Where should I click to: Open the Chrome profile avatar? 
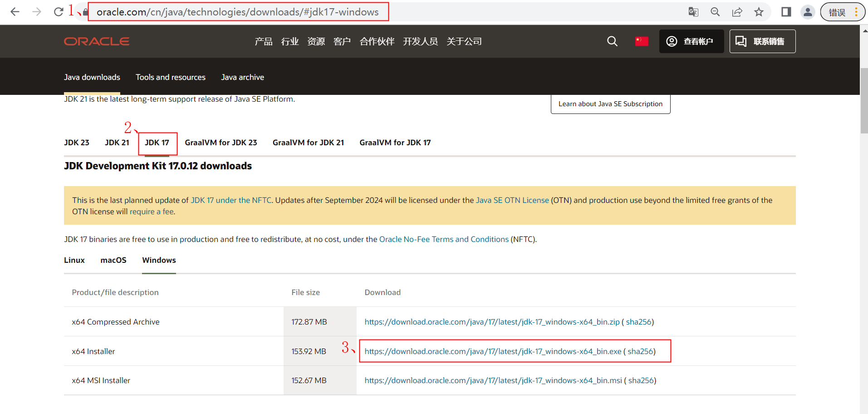click(808, 12)
